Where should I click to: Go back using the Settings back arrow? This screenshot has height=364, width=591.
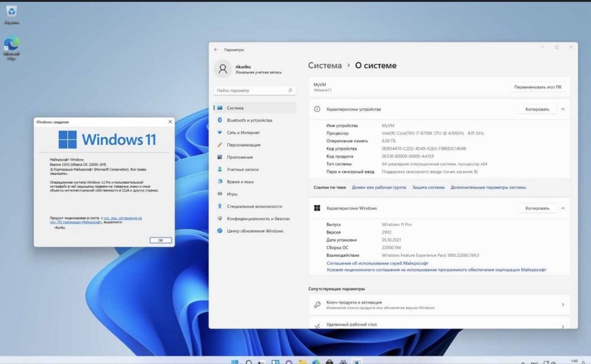click(x=216, y=50)
